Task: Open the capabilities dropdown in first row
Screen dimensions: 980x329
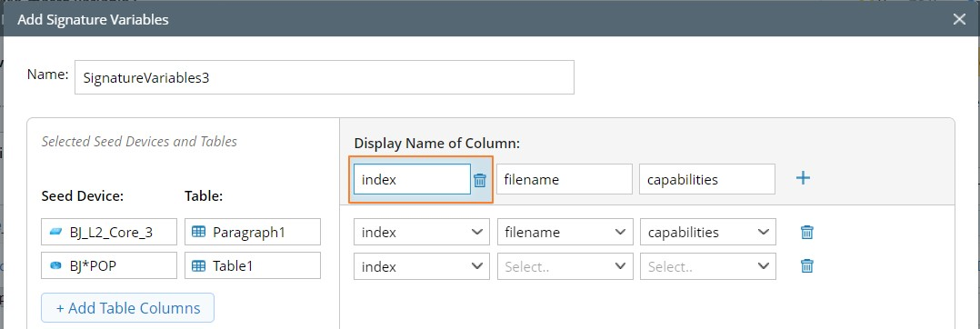Action: (x=708, y=233)
